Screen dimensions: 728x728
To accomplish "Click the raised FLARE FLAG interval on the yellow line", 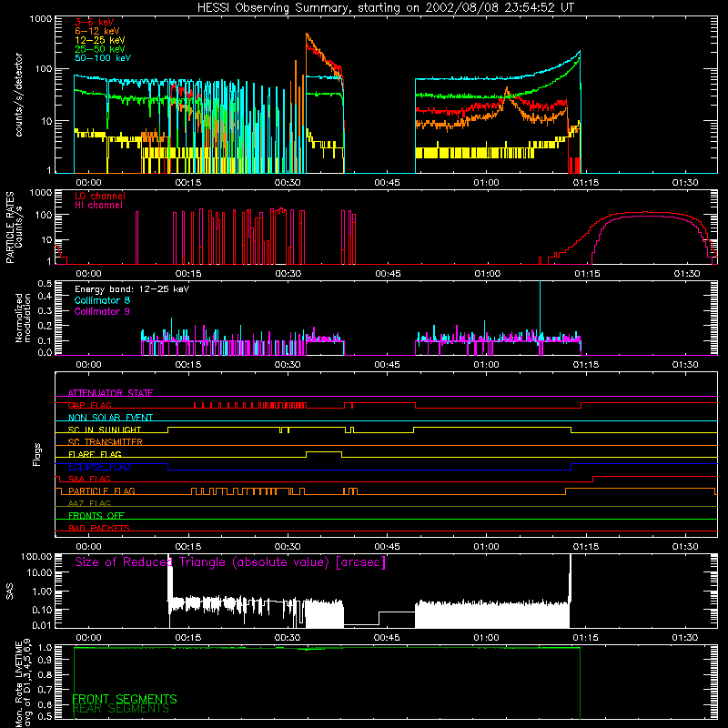I will click(324, 451).
